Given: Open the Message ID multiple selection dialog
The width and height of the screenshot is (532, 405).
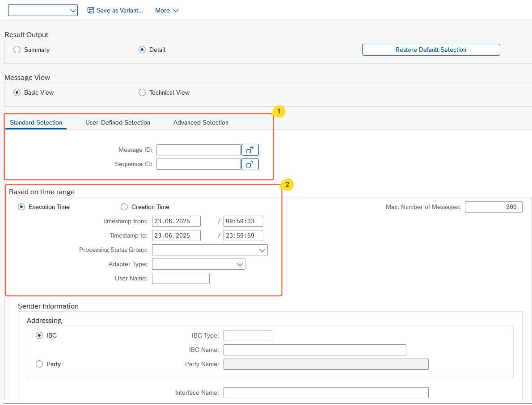Looking at the screenshot, I should click(x=250, y=150).
